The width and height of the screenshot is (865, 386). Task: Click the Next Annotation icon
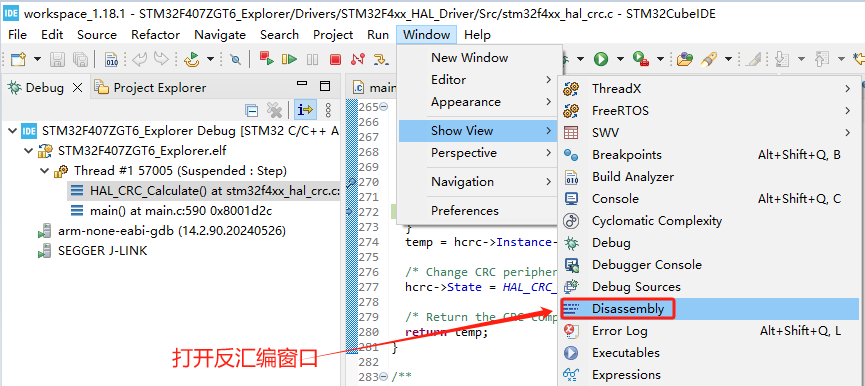pos(782,59)
